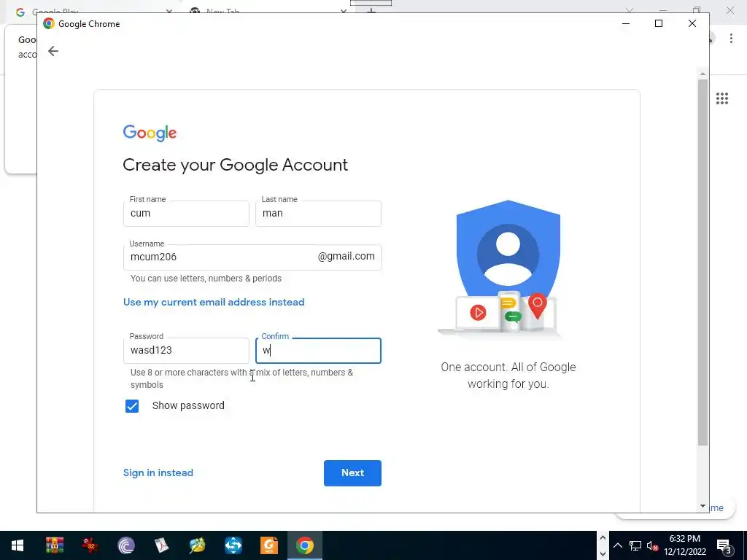Show hidden system tray icons
Image resolution: width=747 pixels, height=560 pixels.
617,545
